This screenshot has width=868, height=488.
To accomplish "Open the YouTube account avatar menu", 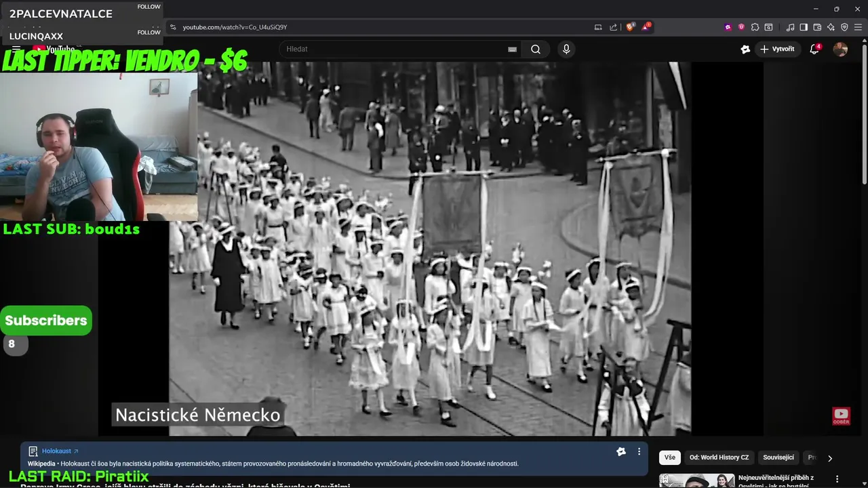I will [x=840, y=49].
